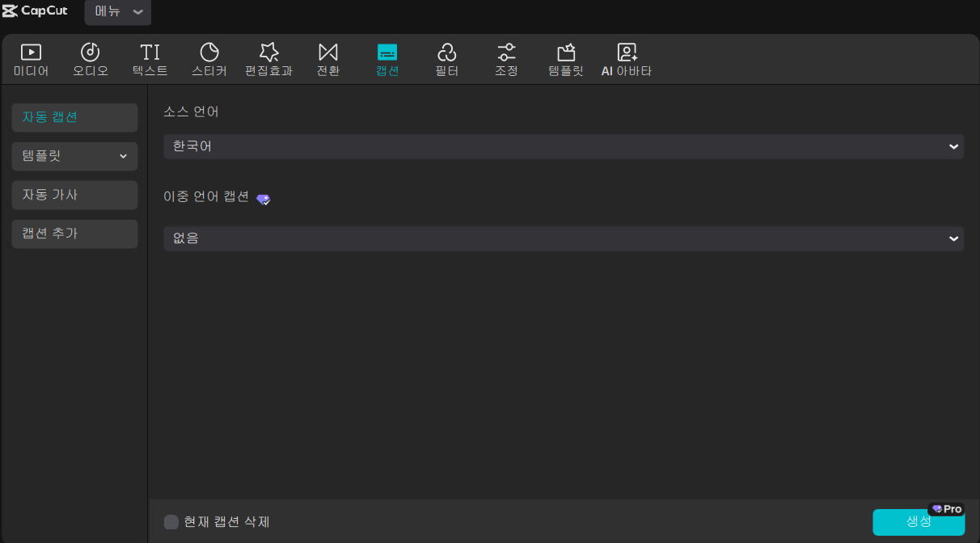Click the 스티커 icon
This screenshot has width=980, height=543.
(x=209, y=58)
